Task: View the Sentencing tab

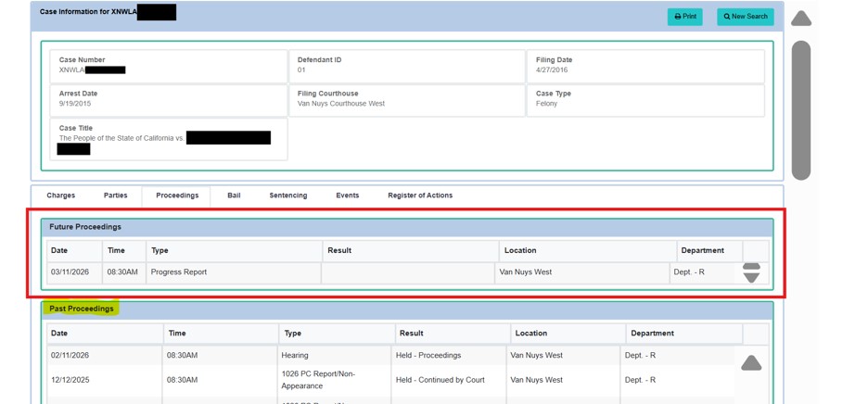Action: coord(288,196)
